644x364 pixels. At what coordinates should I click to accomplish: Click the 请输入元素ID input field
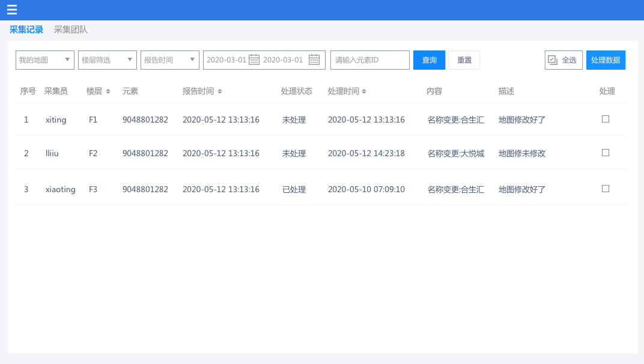(x=369, y=59)
